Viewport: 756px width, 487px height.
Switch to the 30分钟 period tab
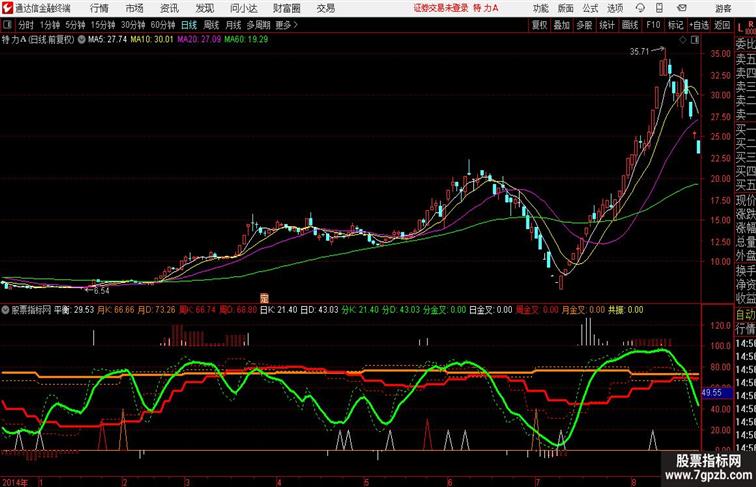click(133, 25)
